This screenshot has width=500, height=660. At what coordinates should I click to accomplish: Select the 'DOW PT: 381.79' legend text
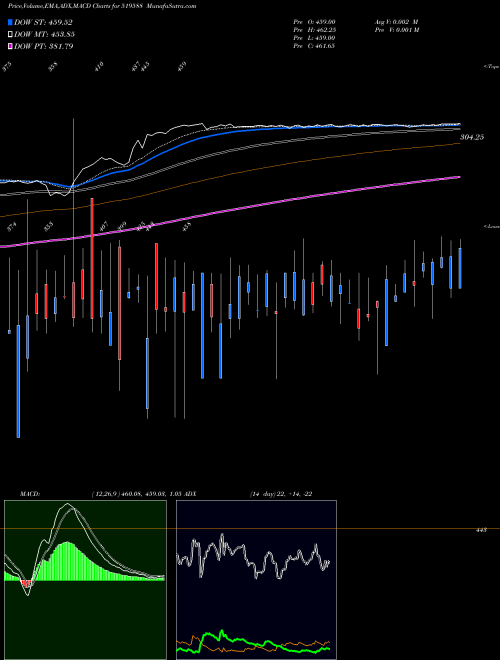coord(44,46)
